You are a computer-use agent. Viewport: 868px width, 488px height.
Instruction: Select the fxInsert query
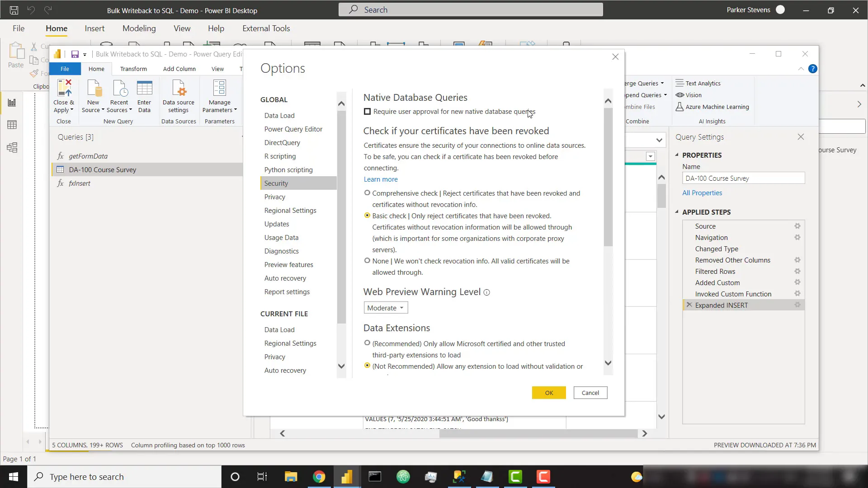coord(148,183)
